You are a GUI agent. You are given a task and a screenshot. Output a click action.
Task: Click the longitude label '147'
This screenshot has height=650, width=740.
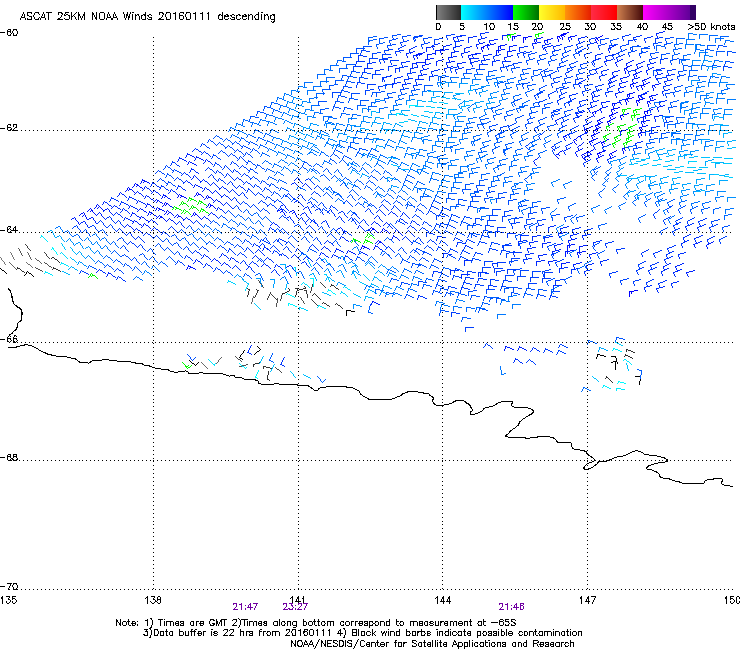point(587,600)
